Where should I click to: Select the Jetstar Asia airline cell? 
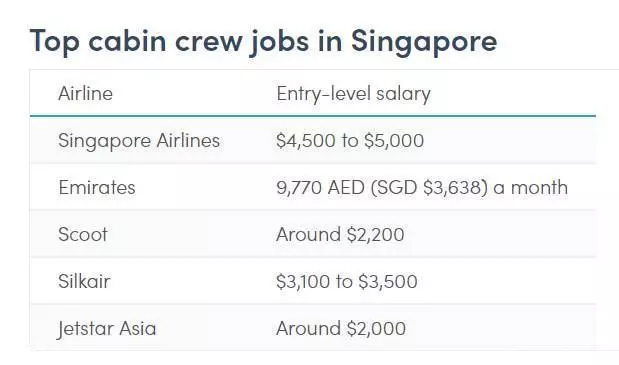[107, 329]
